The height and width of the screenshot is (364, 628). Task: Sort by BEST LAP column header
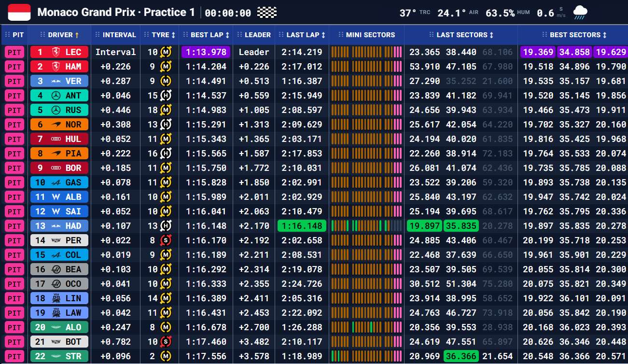click(x=207, y=35)
